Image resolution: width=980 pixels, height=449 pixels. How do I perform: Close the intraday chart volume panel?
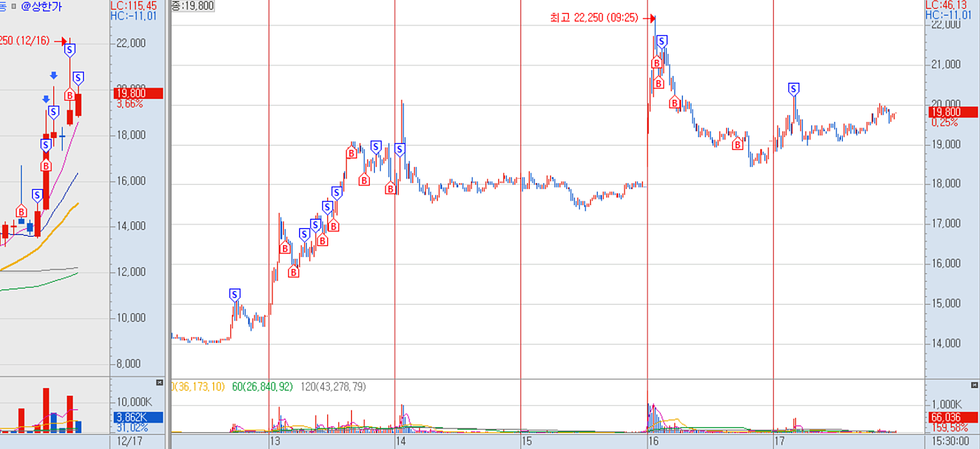pos(974,385)
